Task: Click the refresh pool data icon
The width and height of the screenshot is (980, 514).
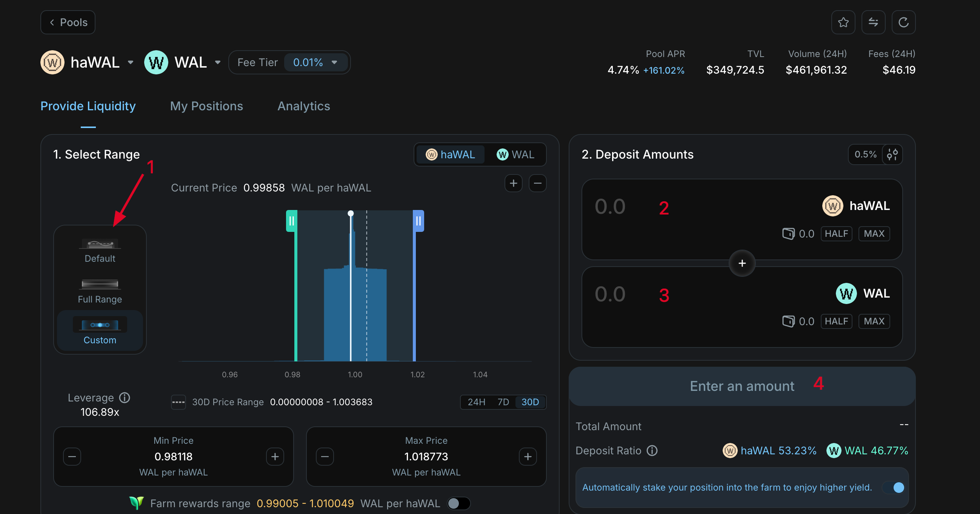Action: [x=903, y=22]
